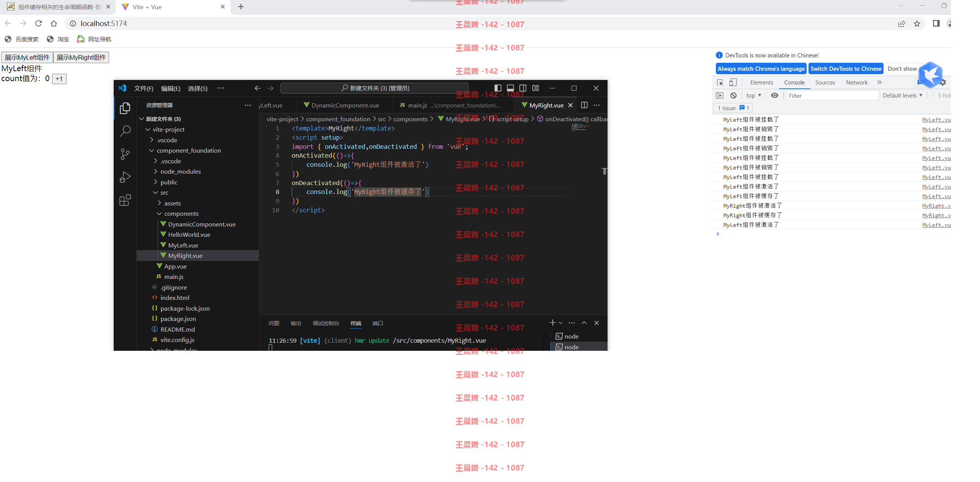Close the MyRight.vue editor tab
Screen dimensions: 980x482
pyautogui.click(x=570, y=105)
